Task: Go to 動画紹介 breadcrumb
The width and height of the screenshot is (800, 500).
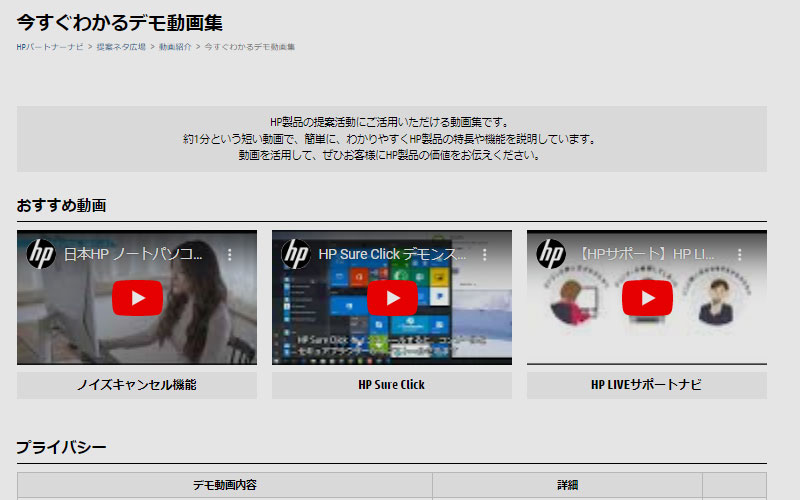Action: tap(175, 47)
